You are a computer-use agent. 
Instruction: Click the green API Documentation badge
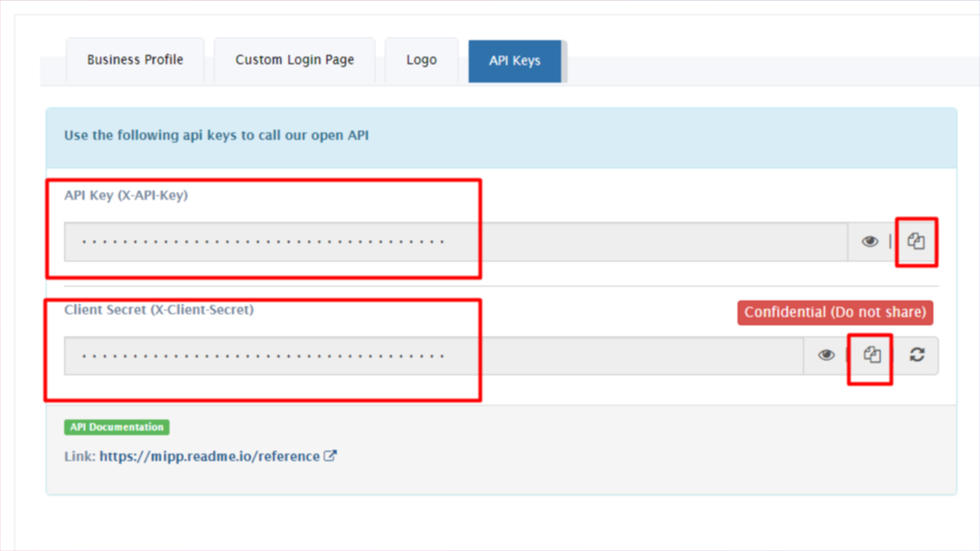click(x=116, y=427)
